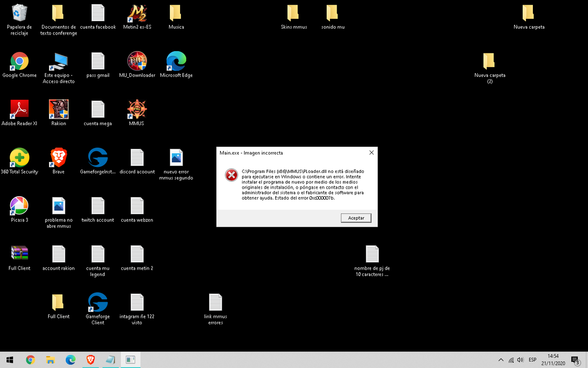The height and width of the screenshot is (368, 588).
Task: Click the red error icon in dialog
Action: coord(231,175)
